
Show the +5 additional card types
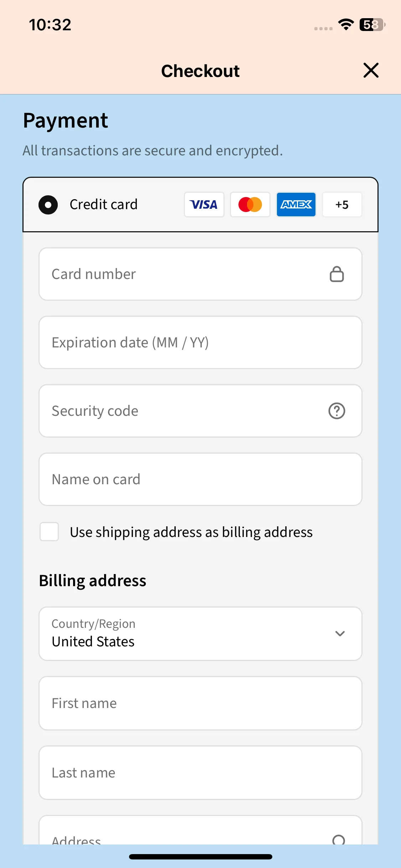pyautogui.click(x=342, y=205)
